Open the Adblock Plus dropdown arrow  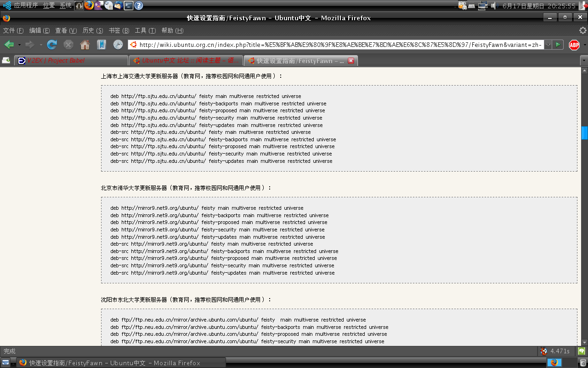(585, 45)
